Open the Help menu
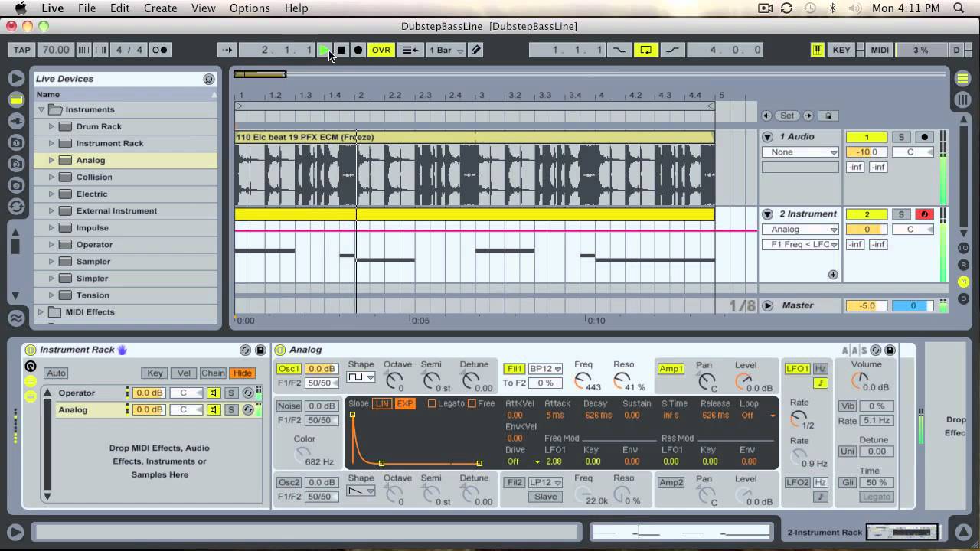This screenshot has height=551, width=980. [x=296, y=8]
